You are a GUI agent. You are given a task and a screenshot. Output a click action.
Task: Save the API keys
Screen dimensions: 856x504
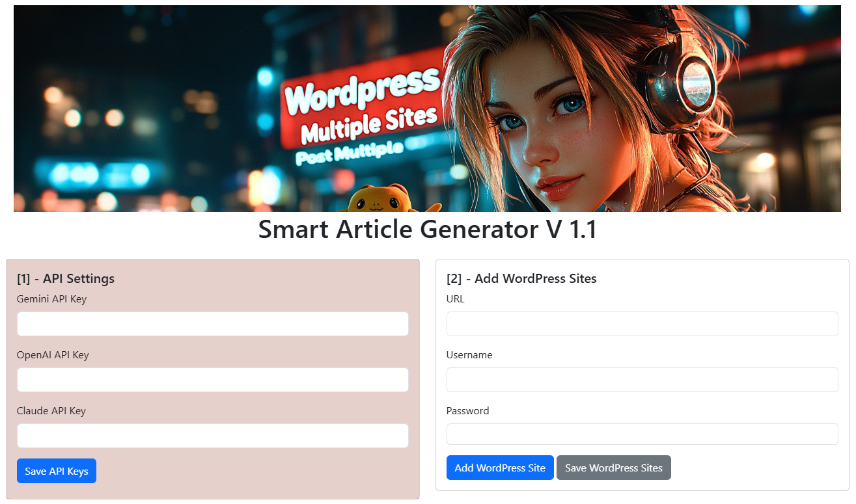57,471
